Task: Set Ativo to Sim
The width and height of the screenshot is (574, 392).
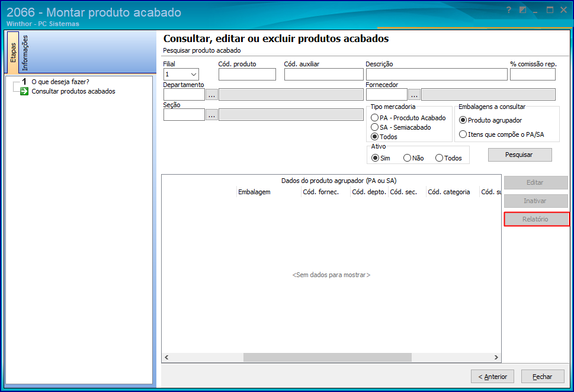Action: click(375, 158)
